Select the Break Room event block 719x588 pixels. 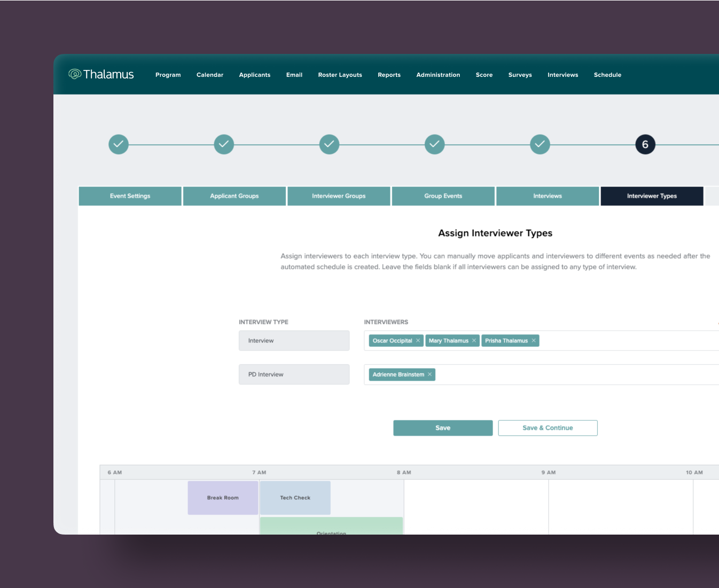coord(223,497)
